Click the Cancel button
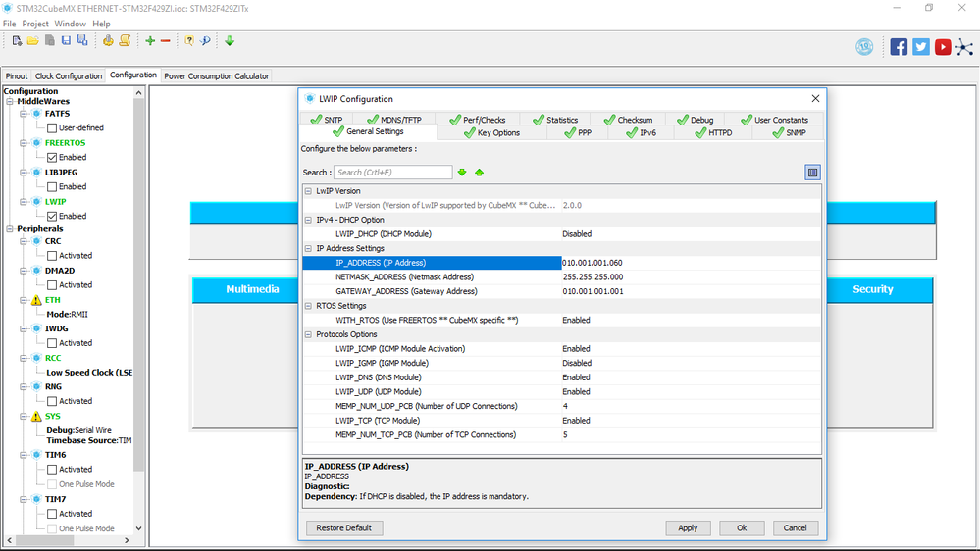Image resolution: width=980 pixels, height=551 pixels. click(795, 527)
